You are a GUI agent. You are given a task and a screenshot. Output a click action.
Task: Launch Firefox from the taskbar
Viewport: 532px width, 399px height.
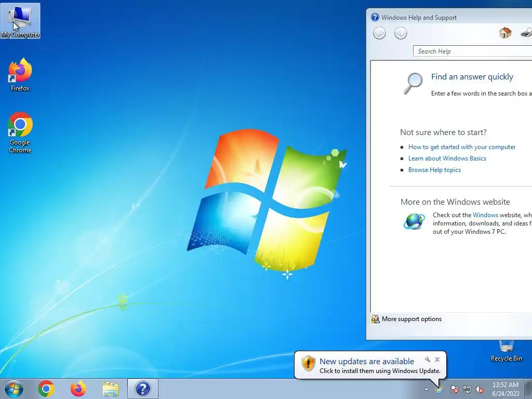pyautogui.click(x=78, y=389)
